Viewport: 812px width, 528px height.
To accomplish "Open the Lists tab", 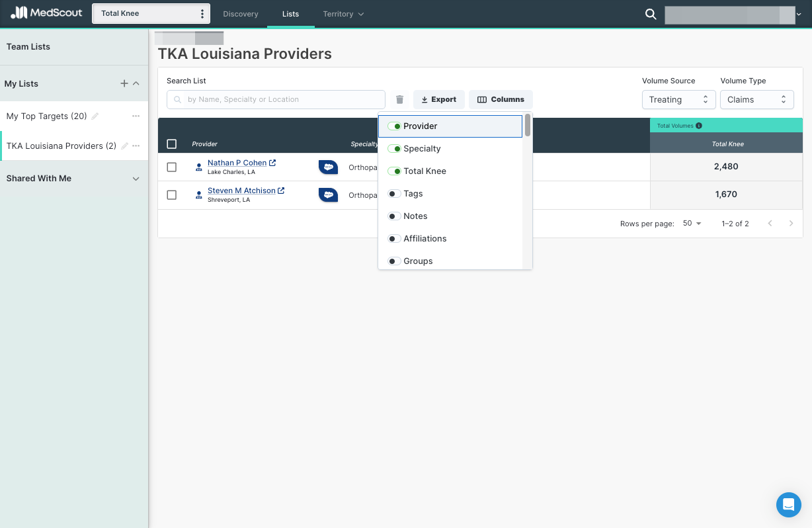I will coord(290,14).
